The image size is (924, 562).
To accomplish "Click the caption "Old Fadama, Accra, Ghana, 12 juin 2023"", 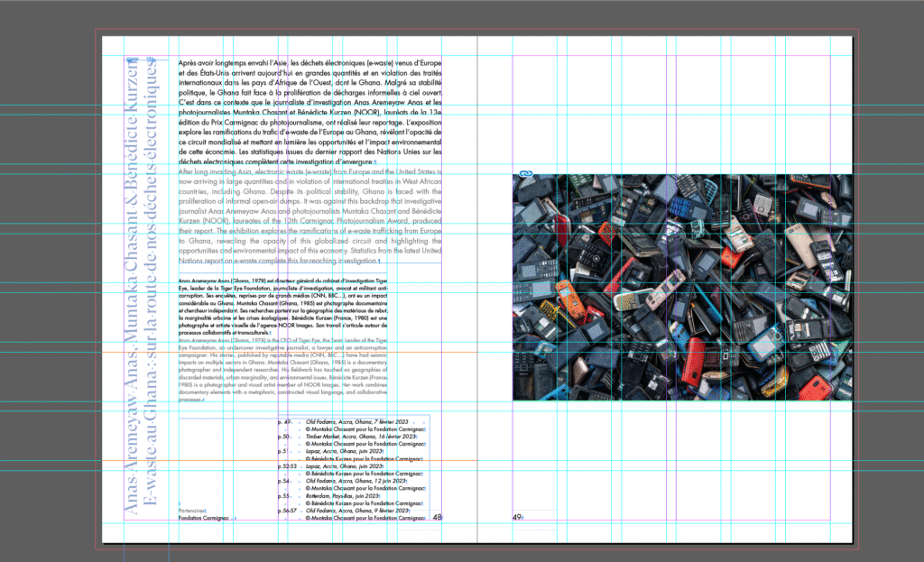I will tap(356, 481).
